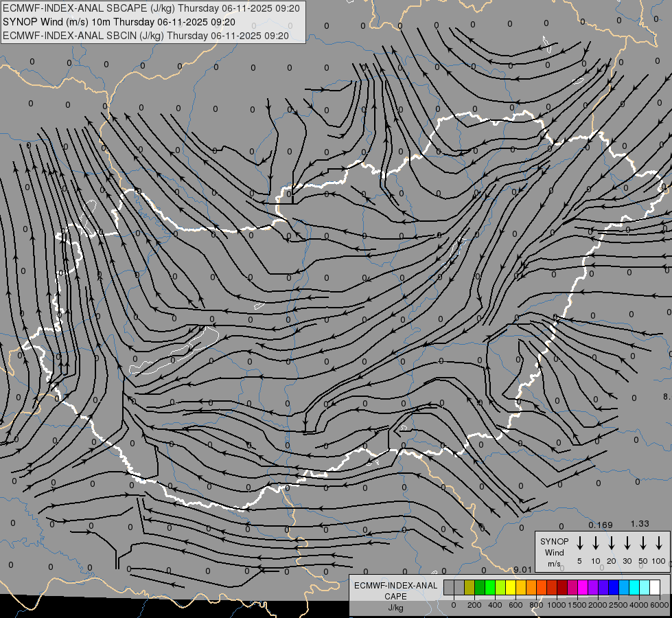Click the 9.01 value near the legend
The height and width of the screenshot is (618, 672).
coord(522,569)
